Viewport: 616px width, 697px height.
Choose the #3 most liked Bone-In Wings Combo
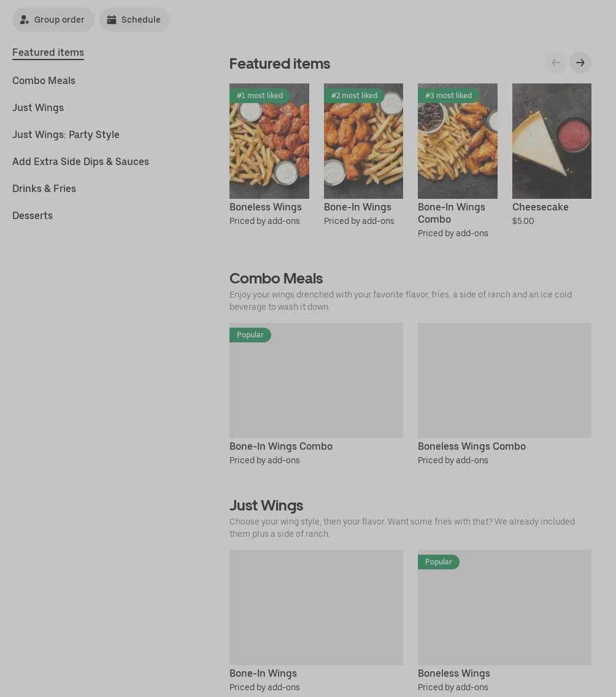[x=457, y=141]
